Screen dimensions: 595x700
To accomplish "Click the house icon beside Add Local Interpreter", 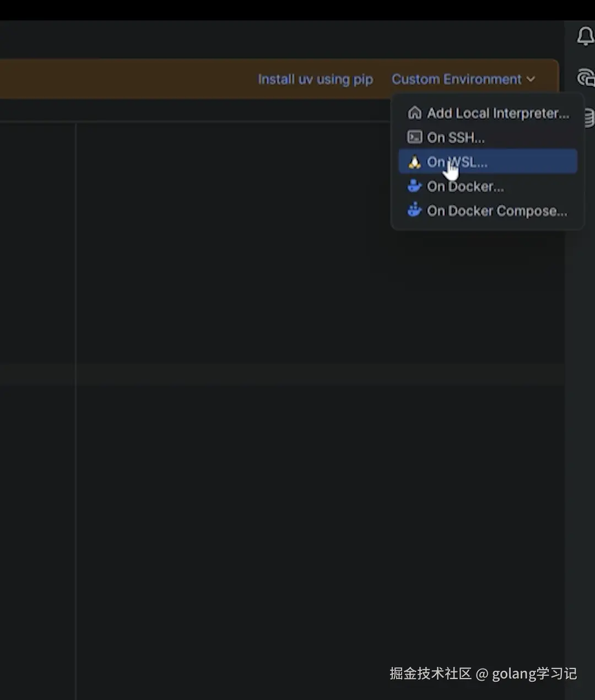I will coord(414,113).
